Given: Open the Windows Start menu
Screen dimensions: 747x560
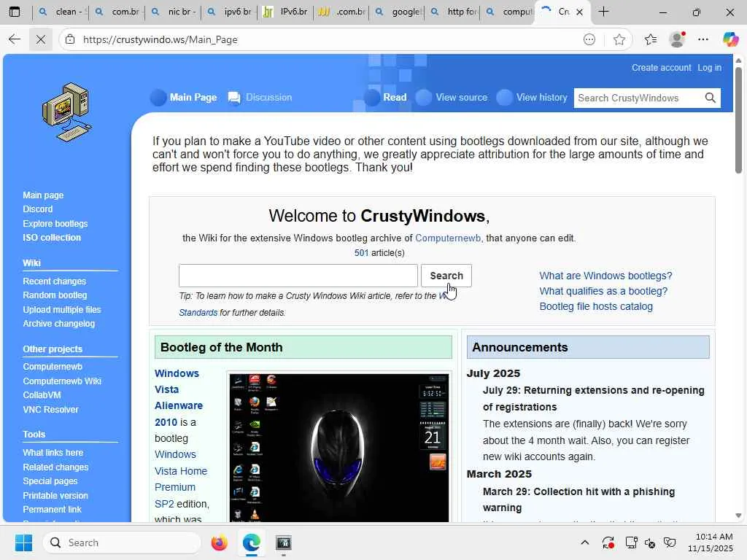Looking at the screenshot, I should [23, 542].
